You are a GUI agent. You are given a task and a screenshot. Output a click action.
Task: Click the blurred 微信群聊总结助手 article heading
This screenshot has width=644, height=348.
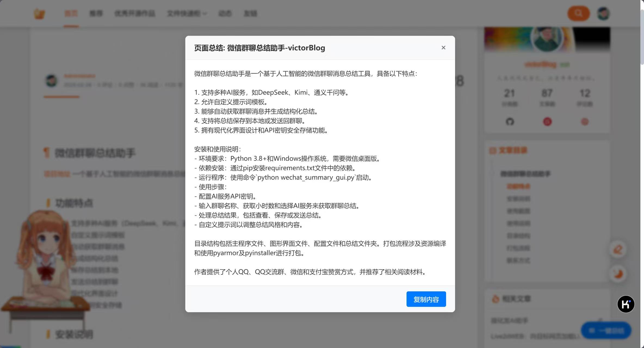click(x=95, y=153)
